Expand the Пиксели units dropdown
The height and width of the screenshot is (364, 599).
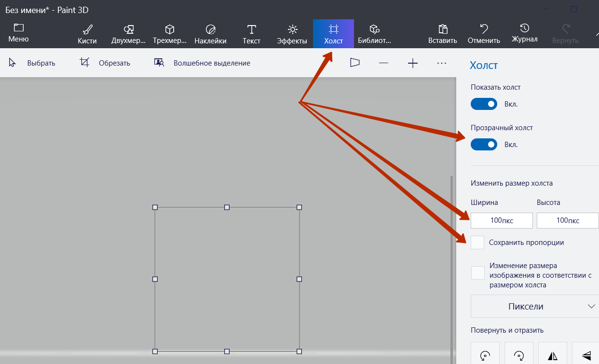tap(535, 306)
